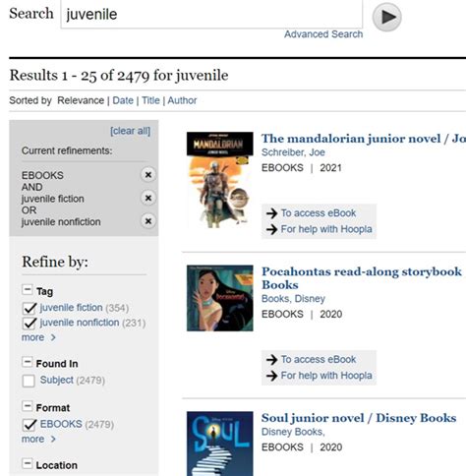Open Advanced Search
This screenshot has width=466, height=476.
click(x=323, y=34)
